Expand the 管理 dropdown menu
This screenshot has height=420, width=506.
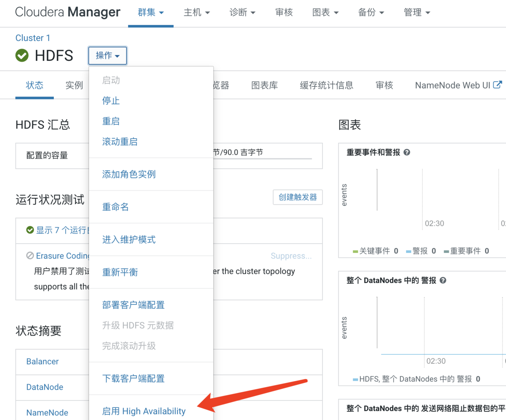(417, 13)
